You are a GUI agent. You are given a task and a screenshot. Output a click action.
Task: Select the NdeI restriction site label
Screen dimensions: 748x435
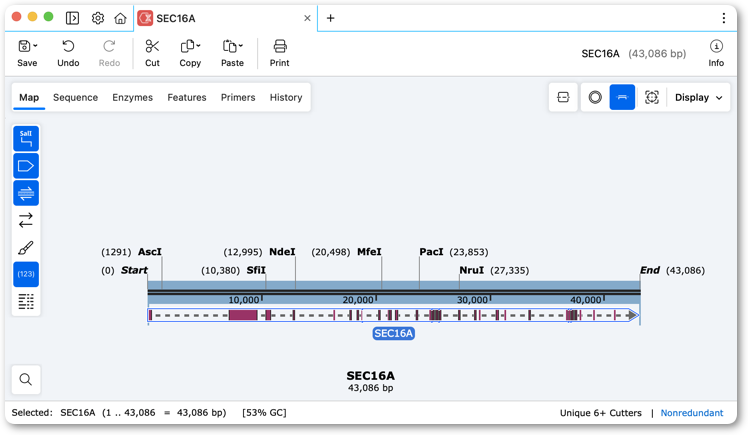[282, 252]
